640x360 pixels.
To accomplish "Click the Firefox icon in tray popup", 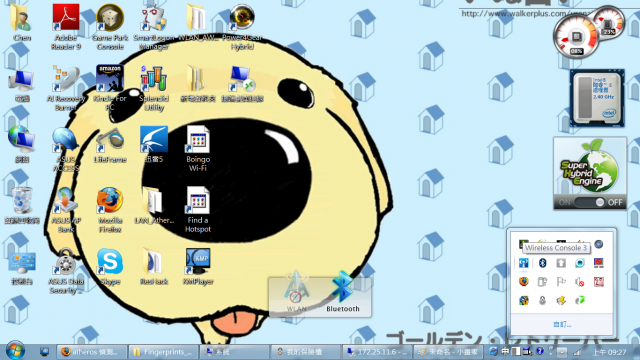I will [x=524, y=282].
